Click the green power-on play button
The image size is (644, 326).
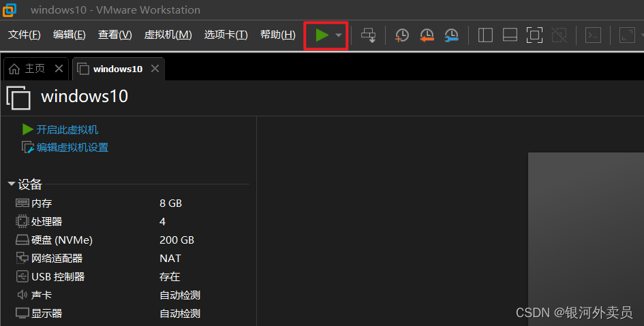[x=322, y=35]
